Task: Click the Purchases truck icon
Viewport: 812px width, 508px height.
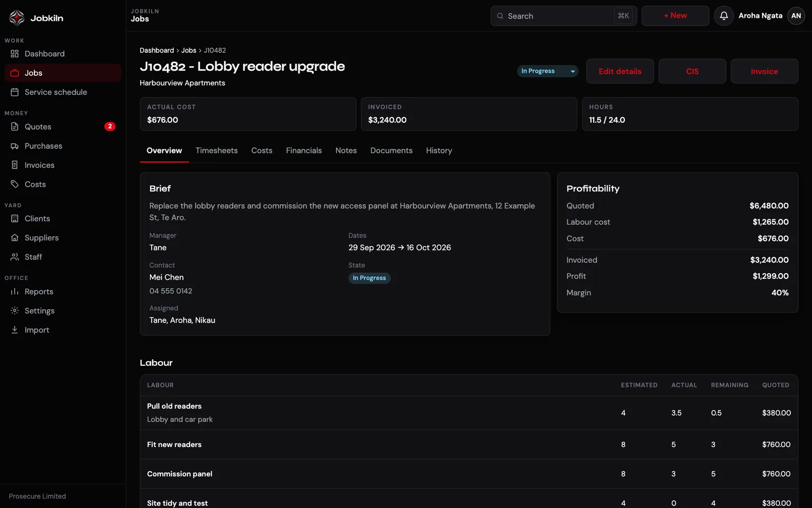Action: 15,146
